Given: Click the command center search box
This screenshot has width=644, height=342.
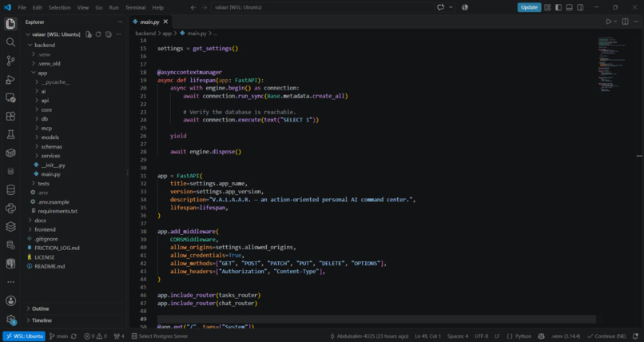Looking at the screenshot, I should tap(323, 7).
